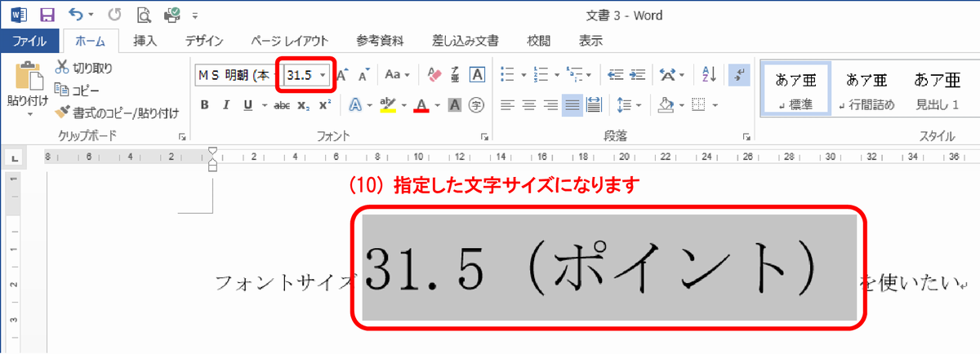The height and width of the screenshot is (354, 980).
Task: Toggle superscript x² formatting
Action: 324,104
